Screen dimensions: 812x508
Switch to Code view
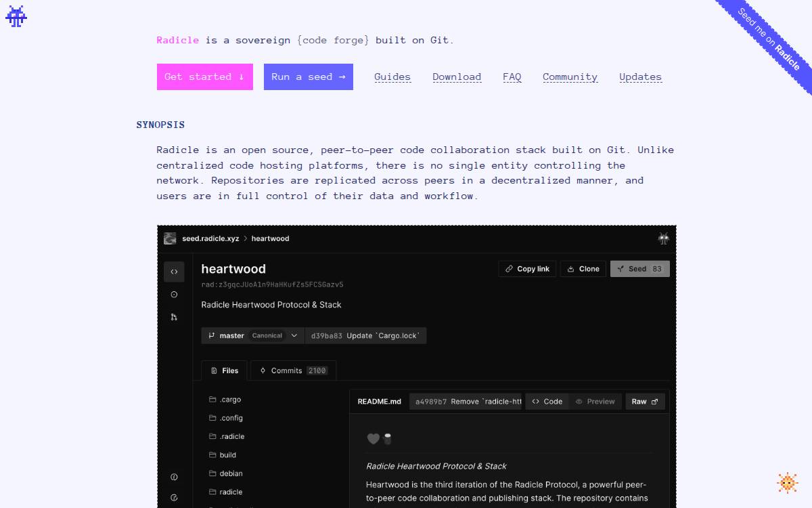click(x=547, y=402)
